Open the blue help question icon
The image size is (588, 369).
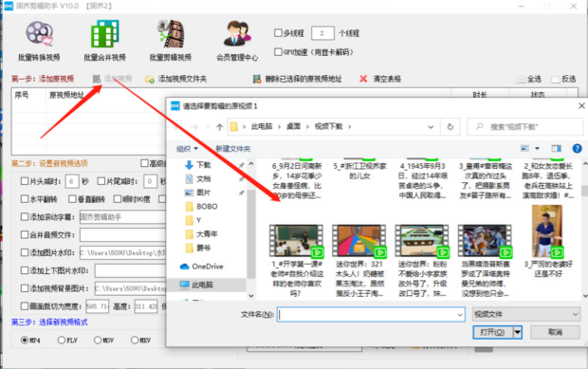point(577,149)
